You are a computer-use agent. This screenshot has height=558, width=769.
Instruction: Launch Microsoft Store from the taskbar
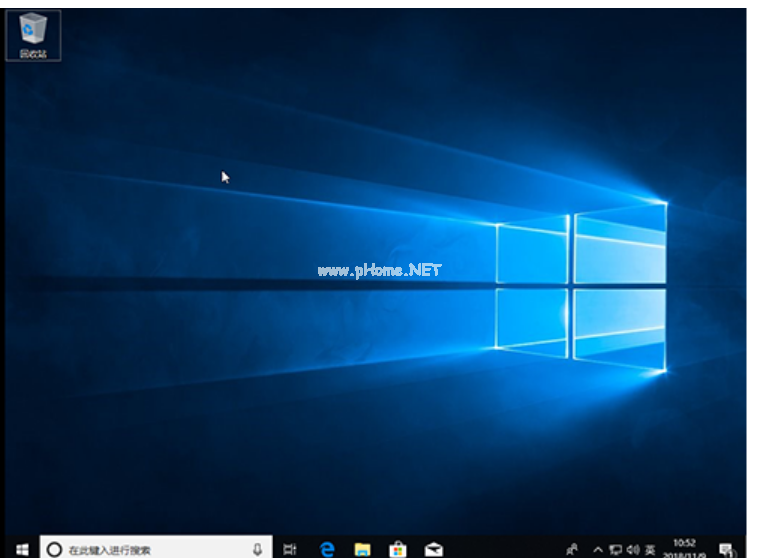tap(397, 549)
